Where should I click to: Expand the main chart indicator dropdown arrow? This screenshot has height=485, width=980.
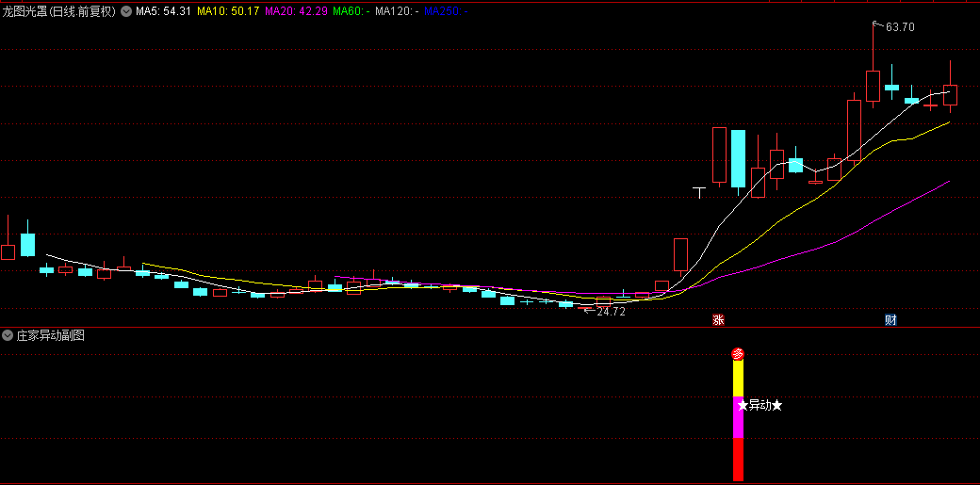pyautogui.click(x=125, y=11)
